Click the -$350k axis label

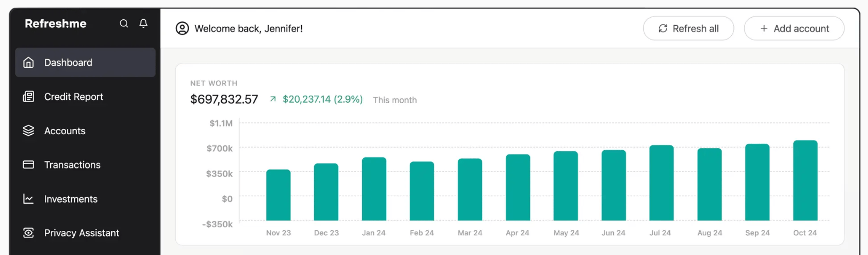point(217,224)
